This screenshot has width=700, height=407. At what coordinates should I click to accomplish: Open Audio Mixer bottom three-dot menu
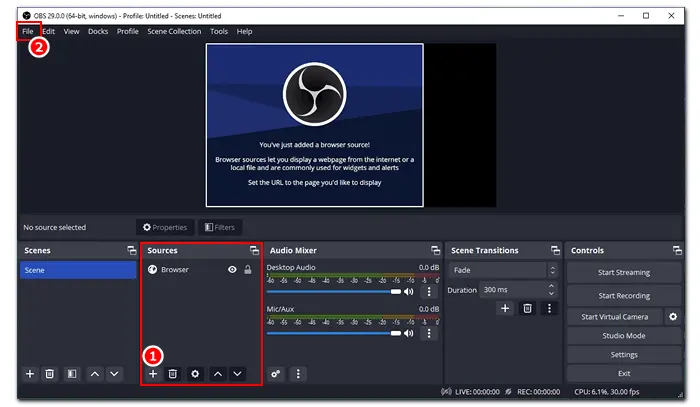298,374
